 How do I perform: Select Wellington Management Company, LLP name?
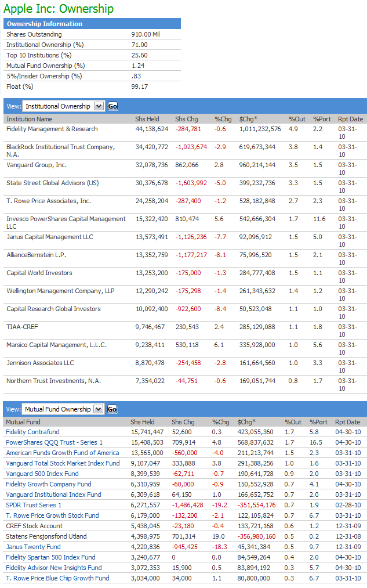click(x=60, y=291)
